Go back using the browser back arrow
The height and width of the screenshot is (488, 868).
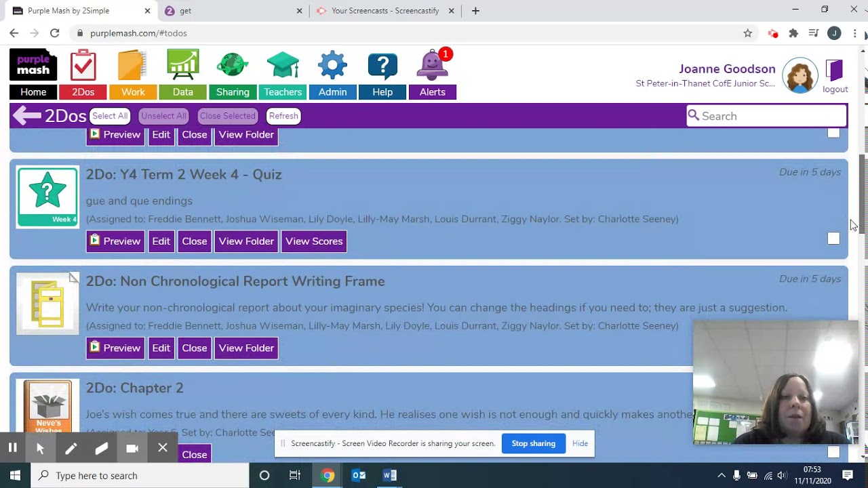click(x=14, y=33)
